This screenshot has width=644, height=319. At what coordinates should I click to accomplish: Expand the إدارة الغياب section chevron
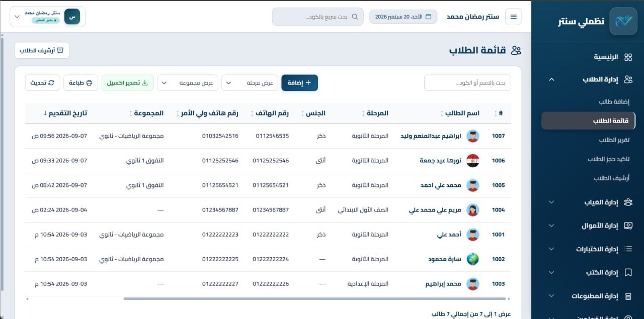pos(551,202)
